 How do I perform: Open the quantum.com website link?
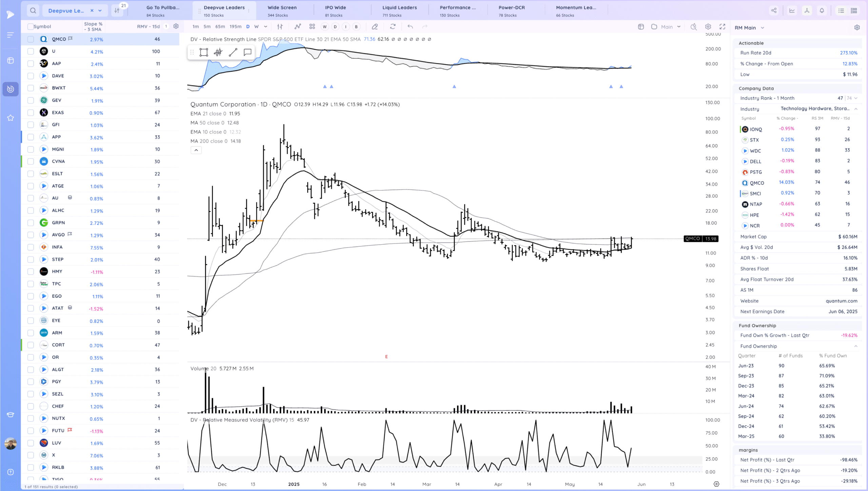click(x=841, y=301)
